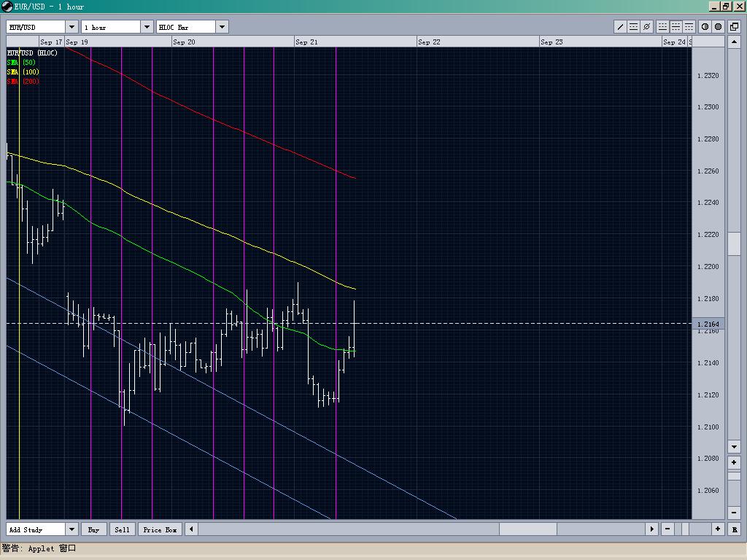Image resolution: width=747 pixels, height=560 pixels.
Task: Select the trend line drawing tool
Action: 620,26
